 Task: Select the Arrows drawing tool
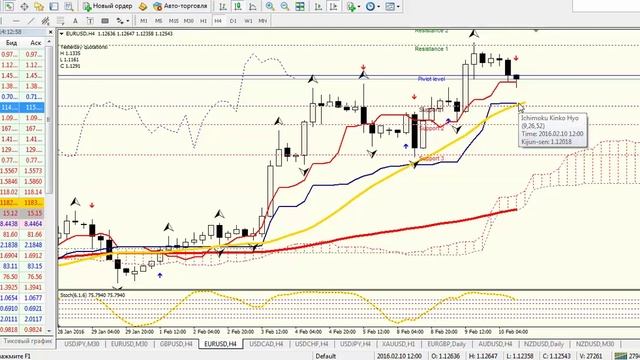click(120, 21)
